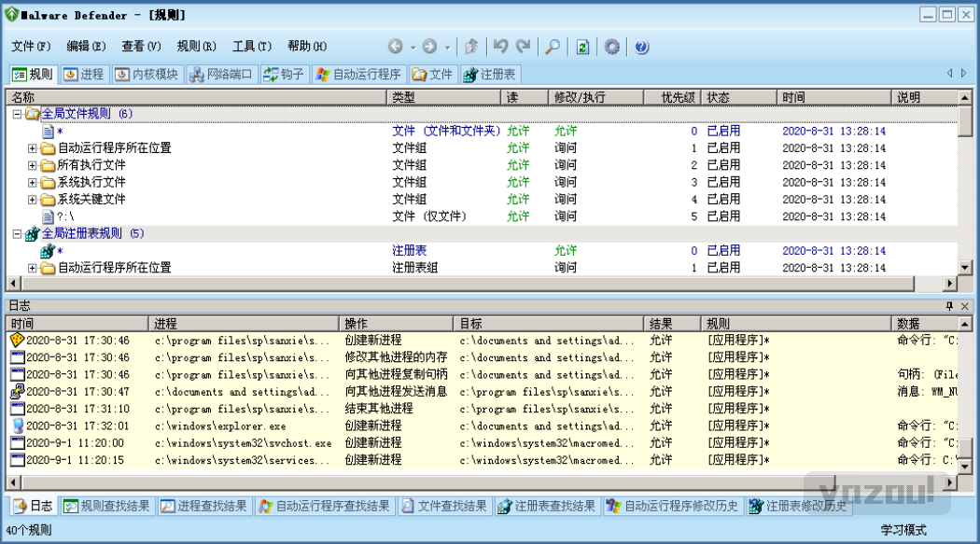
Task: Close the 日志 panel
Action: (x=964, y=306)
